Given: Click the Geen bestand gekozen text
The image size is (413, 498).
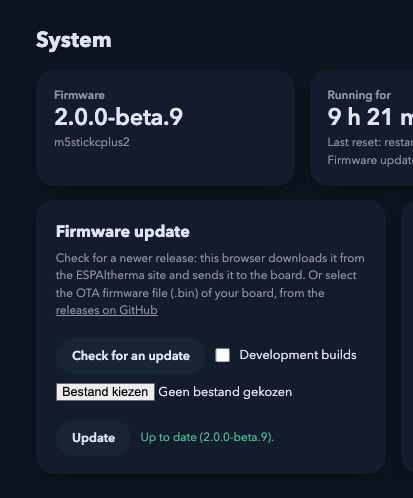Looking at the screenshot, I should 225,392.
